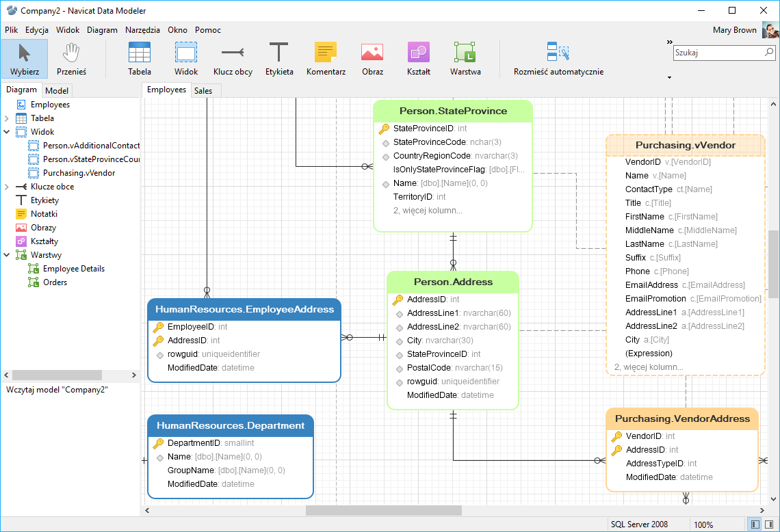
Task: Select the Komentarz tool
Action: [326, 59]
